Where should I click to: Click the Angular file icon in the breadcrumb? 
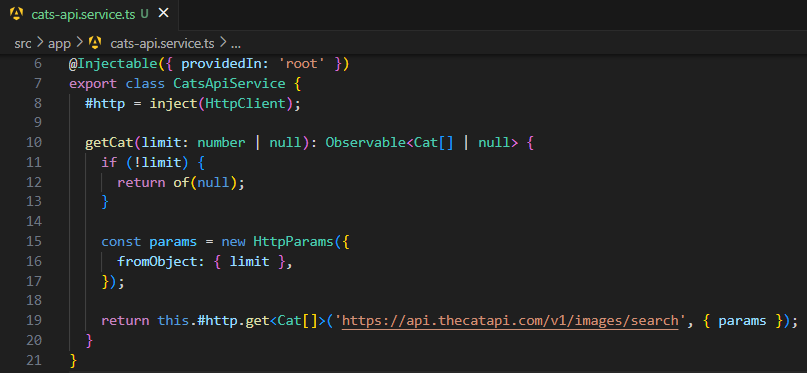[x=95, y=43]
